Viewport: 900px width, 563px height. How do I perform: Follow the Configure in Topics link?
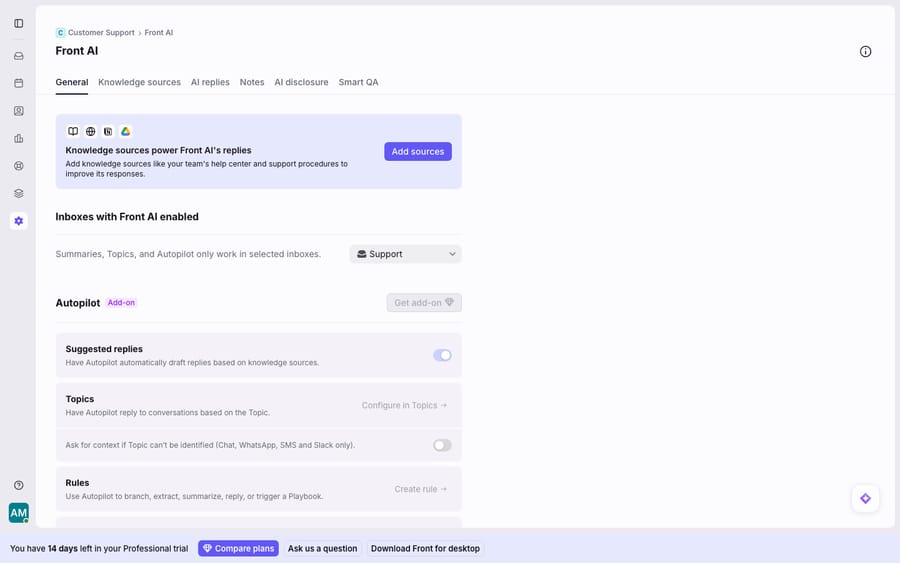[404, 405]
